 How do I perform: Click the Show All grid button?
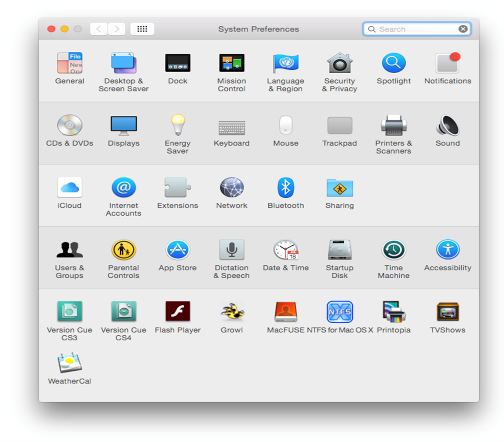[x=142, y=29]
